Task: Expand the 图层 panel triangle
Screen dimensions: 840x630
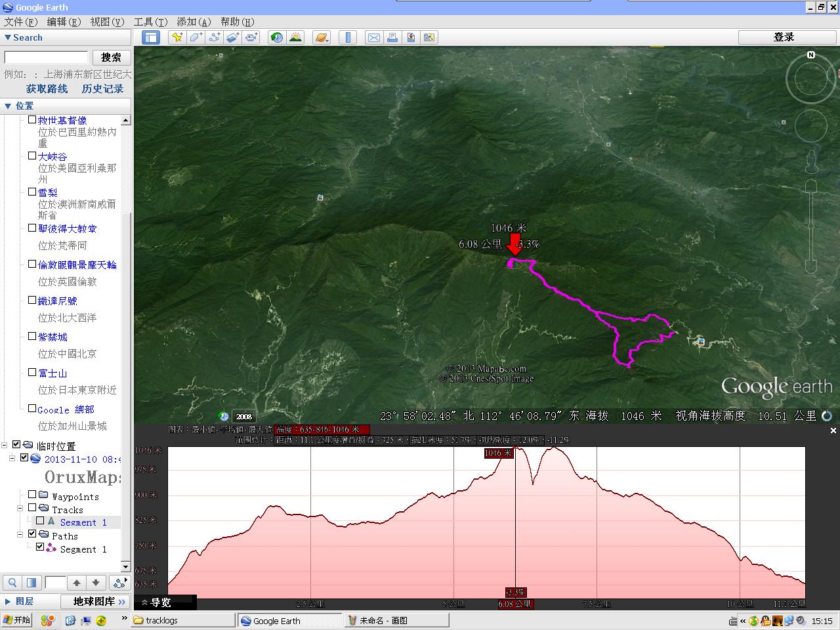Action: click(7, 601)
